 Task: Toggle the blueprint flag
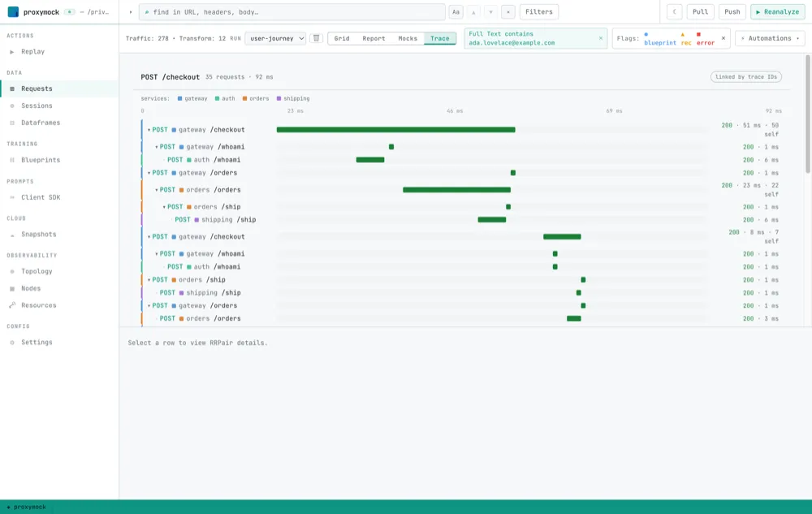[x=659, y=39]
